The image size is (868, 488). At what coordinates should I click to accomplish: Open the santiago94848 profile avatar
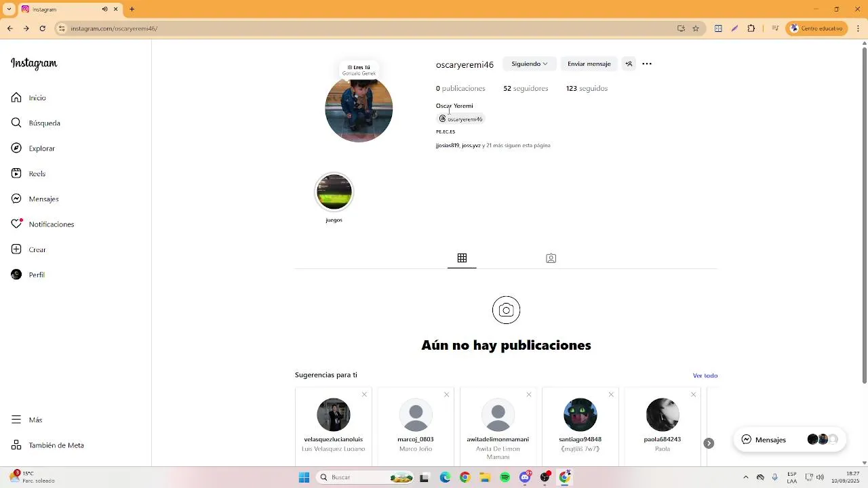tap(580, 415)
